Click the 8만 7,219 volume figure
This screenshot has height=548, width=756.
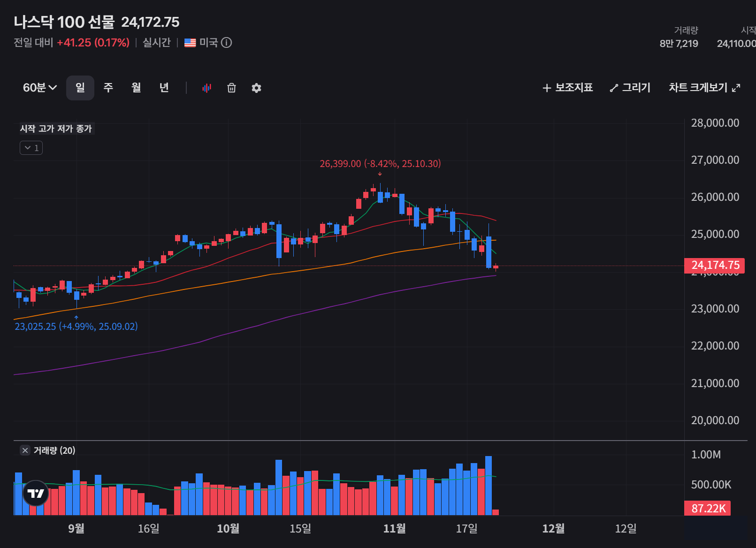(x=679, y=44)
